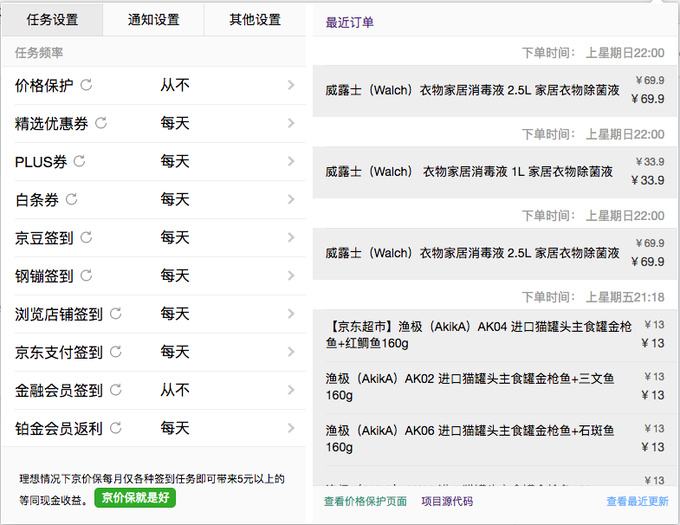Click refresh icon beside 浏览店铺签到
Image resolution: width=680 pixels, height=525 pixels.
[x=116, y=313]
